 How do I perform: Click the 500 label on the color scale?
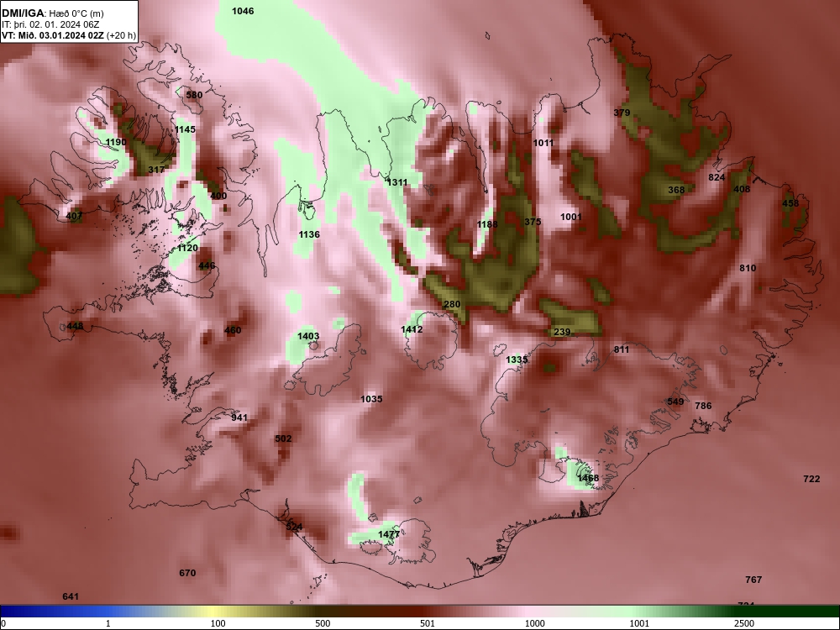(x=323, y=623)
